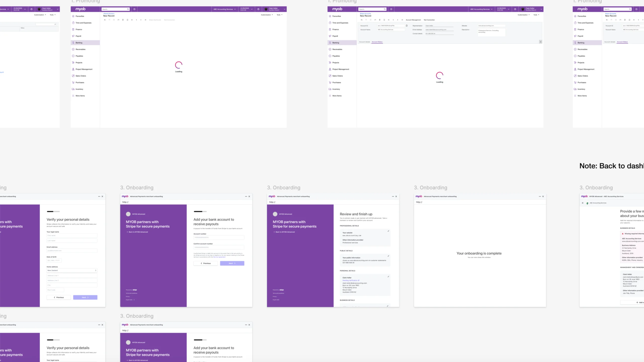The image size is (644, 362).
Task: Click help icon in Parent Screen window header
Action: 258,9
